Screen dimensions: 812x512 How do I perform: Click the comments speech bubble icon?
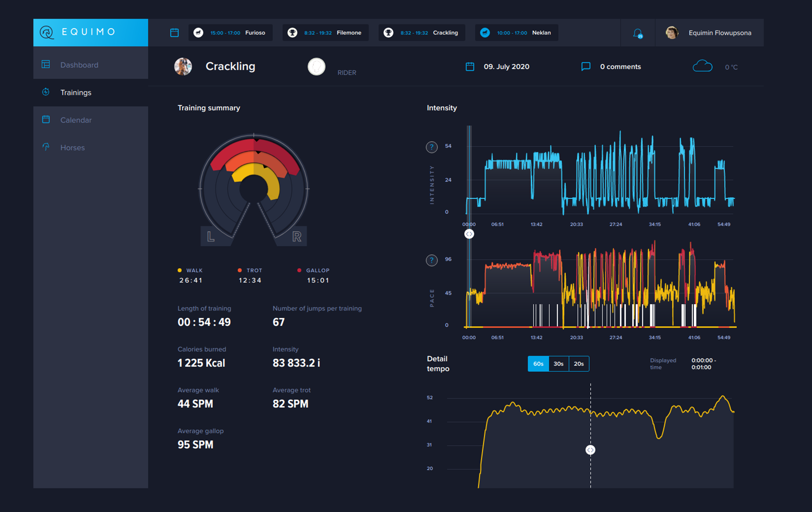click(x=586, y=66)
